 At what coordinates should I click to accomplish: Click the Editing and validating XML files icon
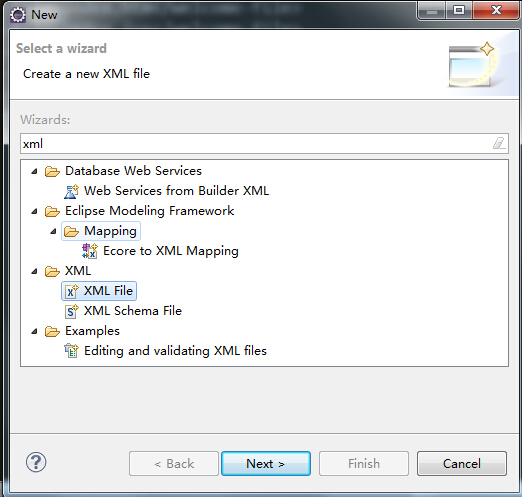click(x=71, y=351)
